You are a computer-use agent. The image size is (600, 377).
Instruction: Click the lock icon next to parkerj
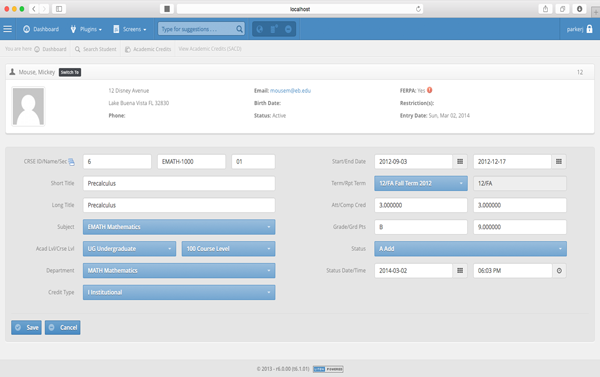pyautogui.click(x=589, y=29)
